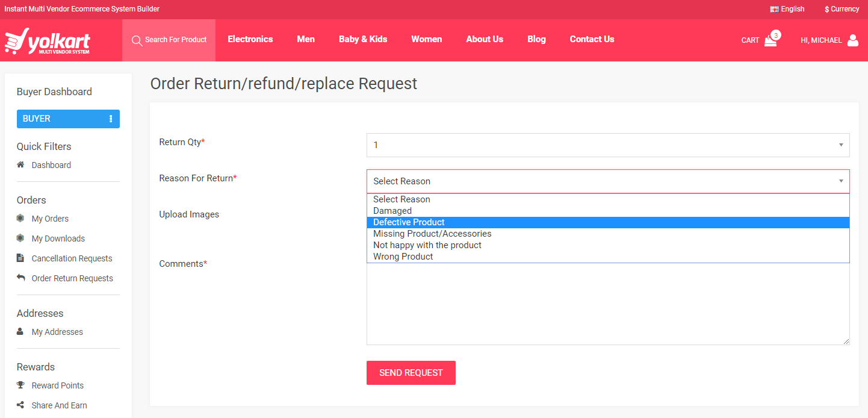Open the Electronics category
This screenshot has height=418, width=868.
pos(250,39)
